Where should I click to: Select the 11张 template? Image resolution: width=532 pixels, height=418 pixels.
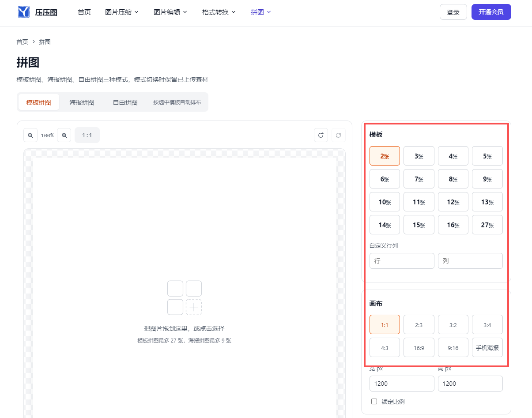point(419,202)
